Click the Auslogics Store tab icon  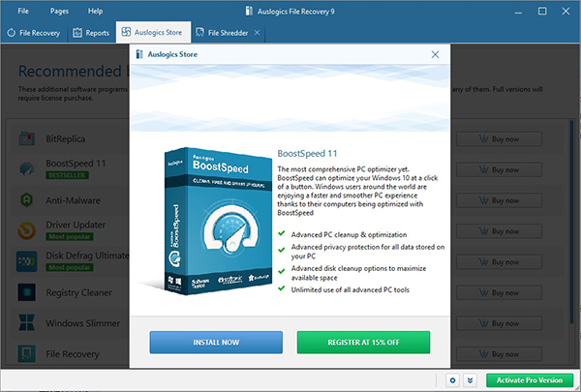click(x=126, y=32)
